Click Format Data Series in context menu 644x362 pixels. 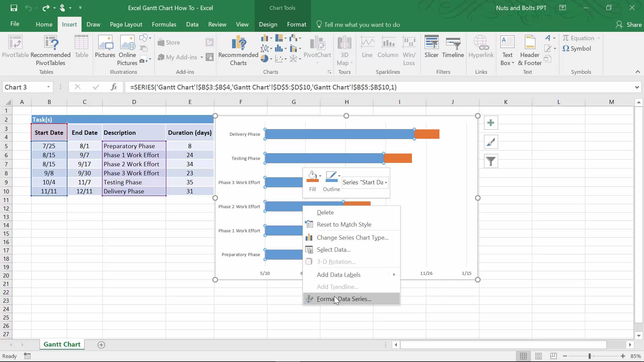[344, 299]
